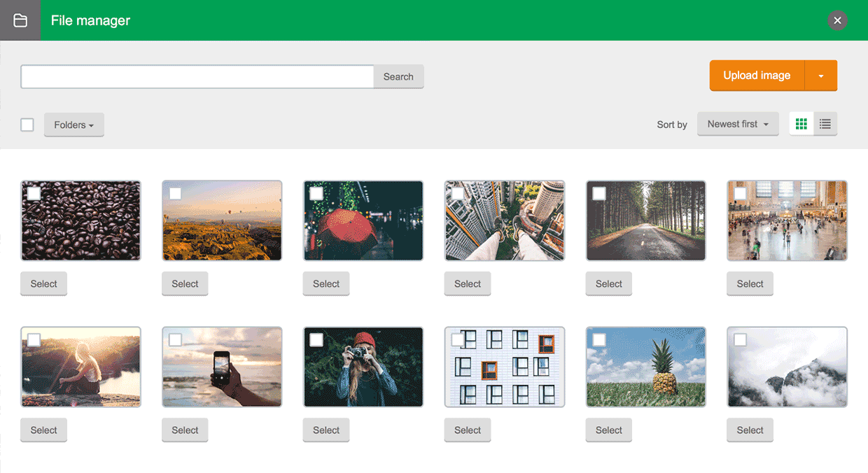This screenshot has width=868, height=473.
Task: Check the pineapple image checkbox
Action: (598, 338)
